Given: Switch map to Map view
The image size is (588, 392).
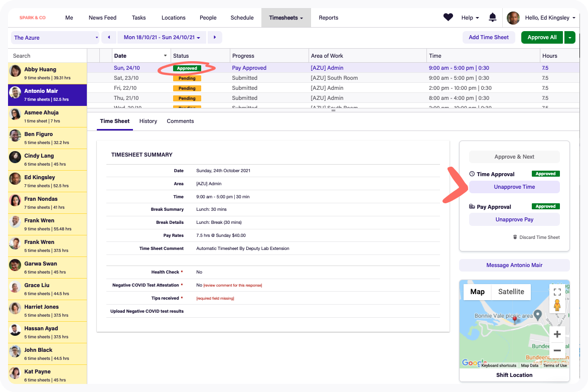Looking at the screenshot, I should tap(478, 292).
